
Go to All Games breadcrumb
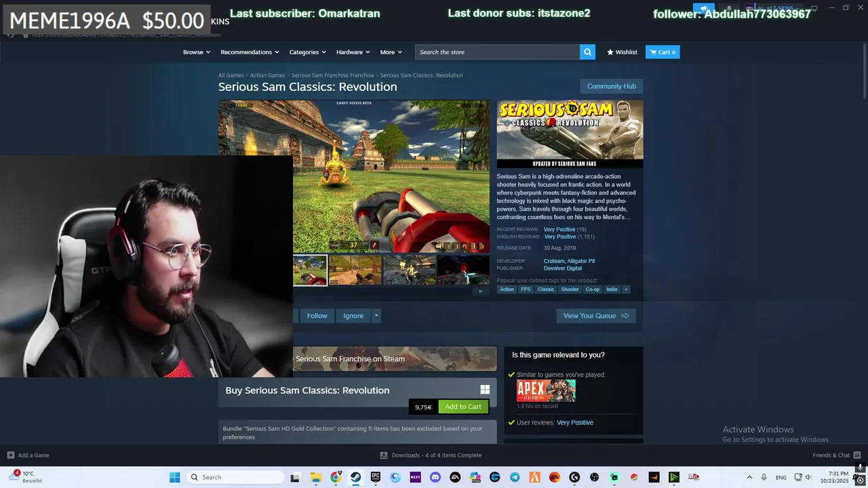click(231, 75)
